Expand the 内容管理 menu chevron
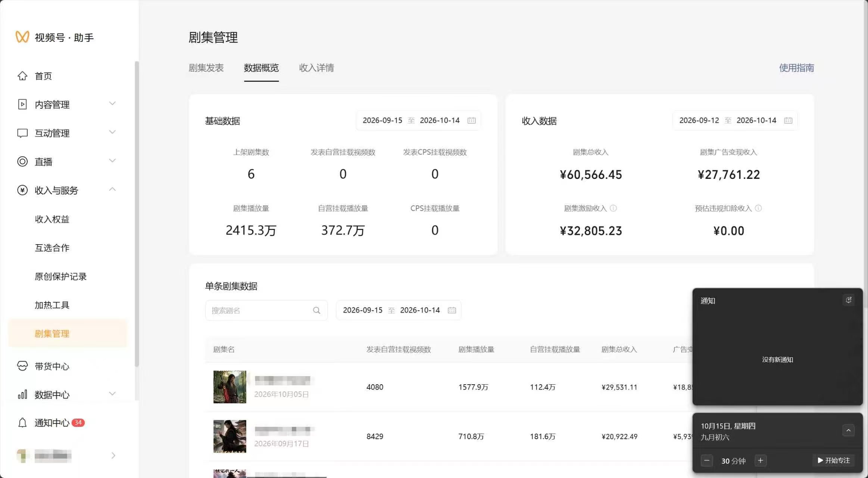Viewport: 868px width, 478px height. tap(112, 103)
